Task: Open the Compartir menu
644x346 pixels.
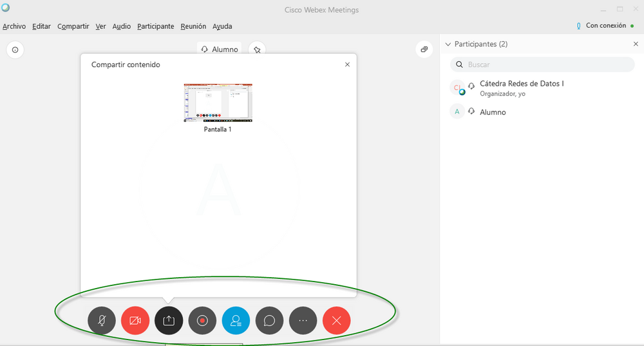Action: 73,26
